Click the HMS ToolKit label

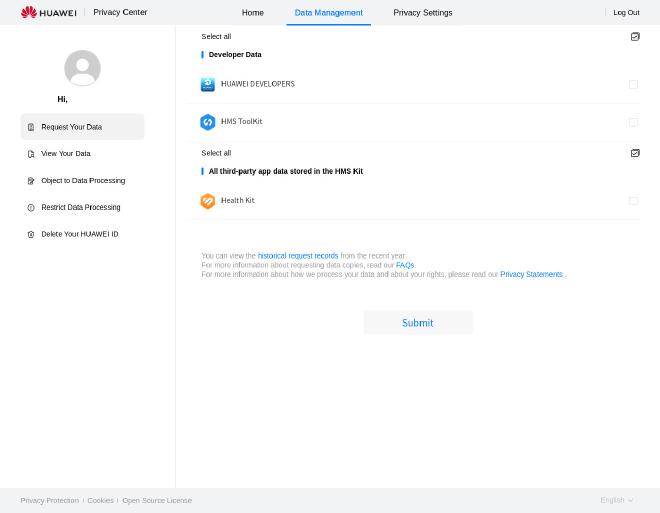[x=242, y=122]
